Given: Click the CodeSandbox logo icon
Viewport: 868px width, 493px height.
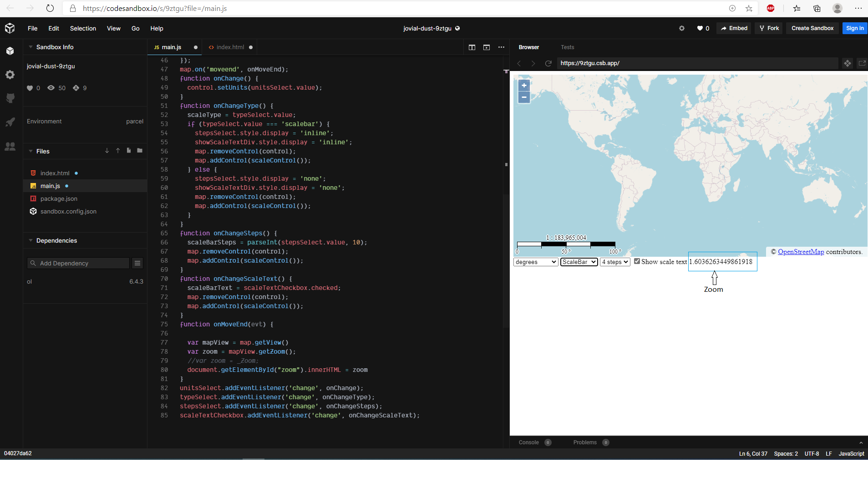Looking at the screenshot, I should coord(10,28).
